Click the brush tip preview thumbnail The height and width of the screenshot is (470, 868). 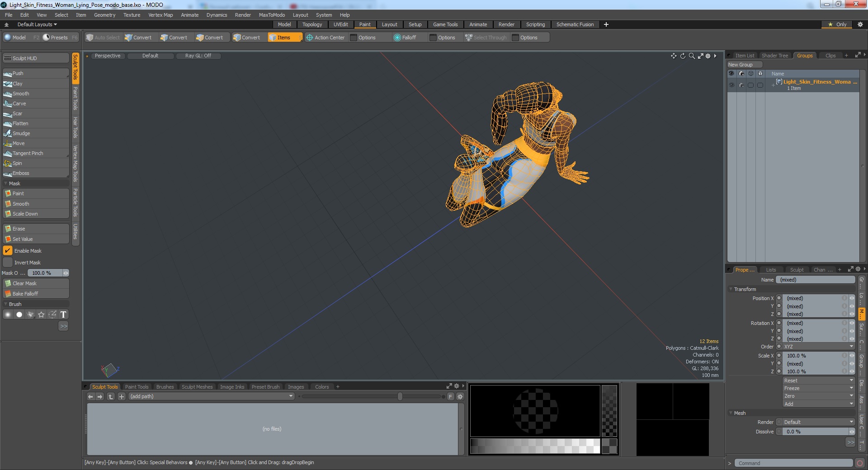click(535, 411)
